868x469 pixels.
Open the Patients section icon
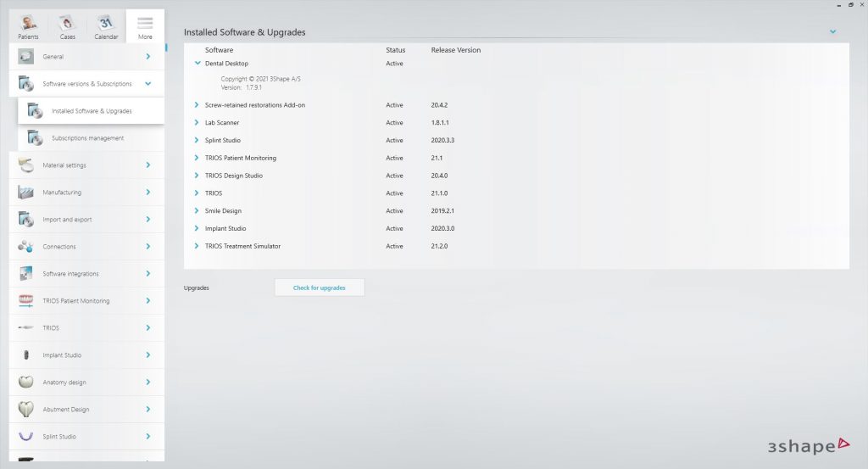pyautogui.click(x=29, y=24)
